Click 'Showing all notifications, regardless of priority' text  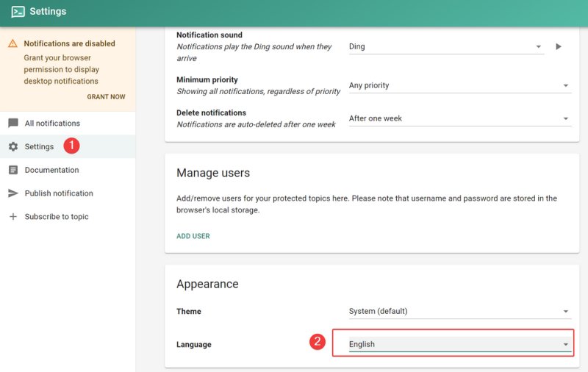tap(259, 91)
